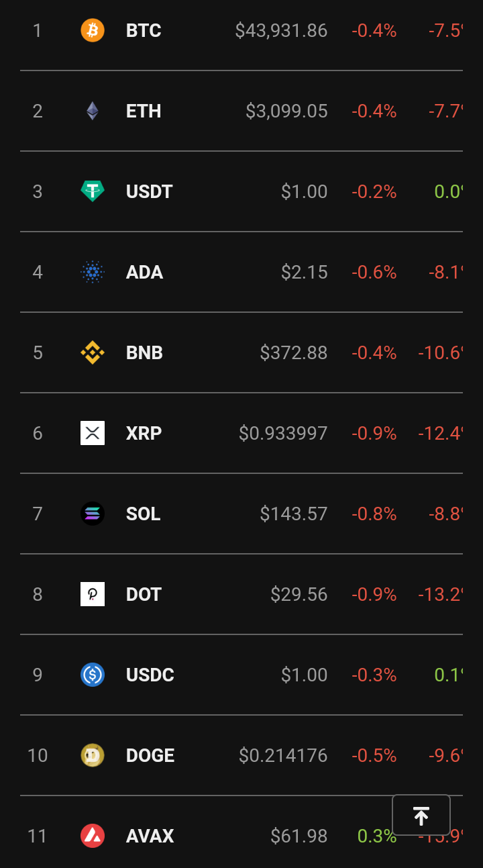This screenshot has width=483, height=868.
Task: Tap the Cardano blue dotted icon
Action: (93, 272)
